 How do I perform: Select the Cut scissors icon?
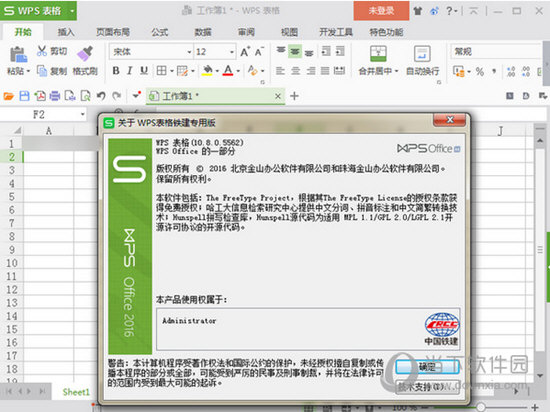point(42,51)
